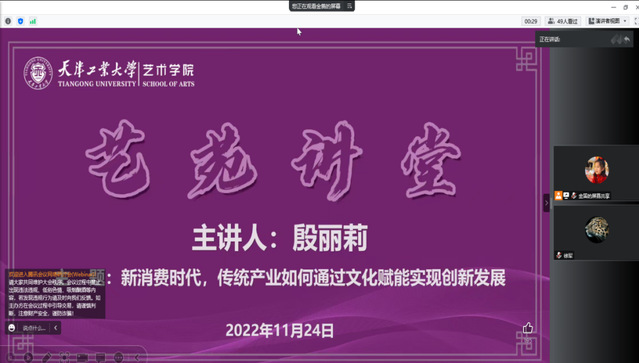Click the blue security shield icon
Screen dimensions: 639x363
pyautogui.click(x=20, y=21)
